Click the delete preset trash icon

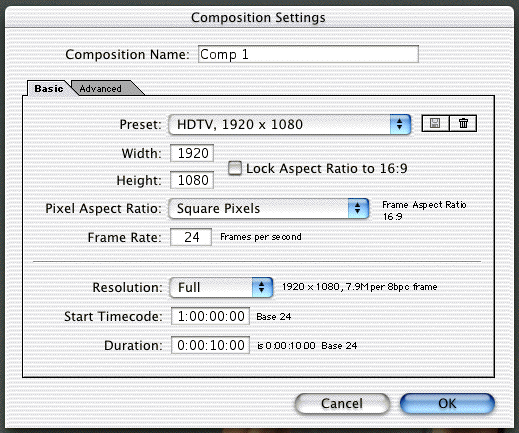[463, 124]
